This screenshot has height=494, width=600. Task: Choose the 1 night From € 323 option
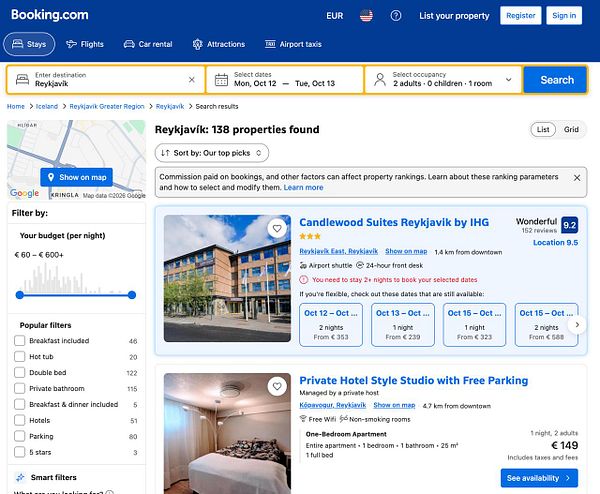tap(474, 325)
